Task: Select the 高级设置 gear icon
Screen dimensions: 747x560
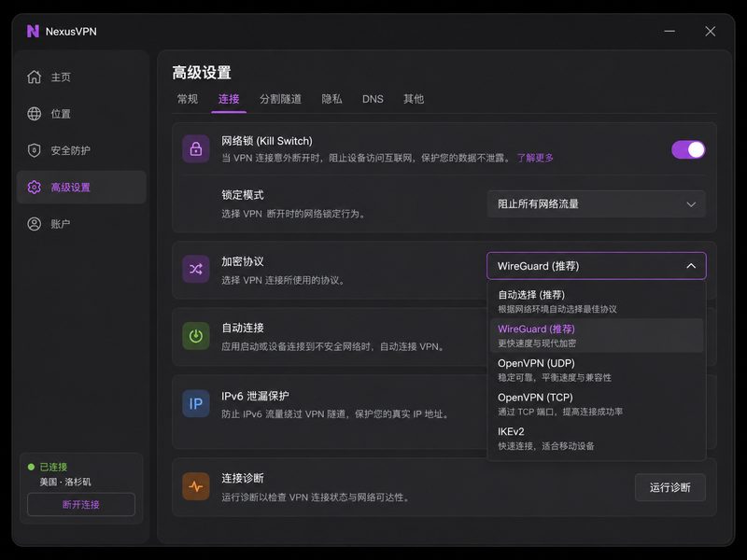Action: pos(35,188)
